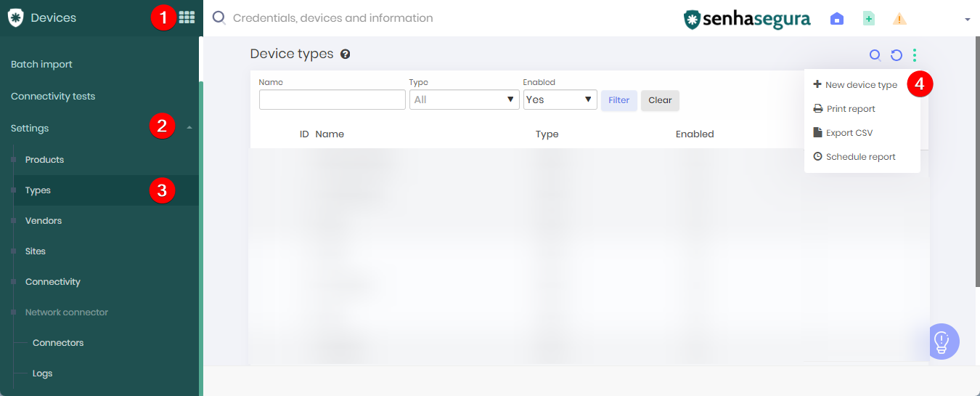Click the Clear button

click(660, 100)
